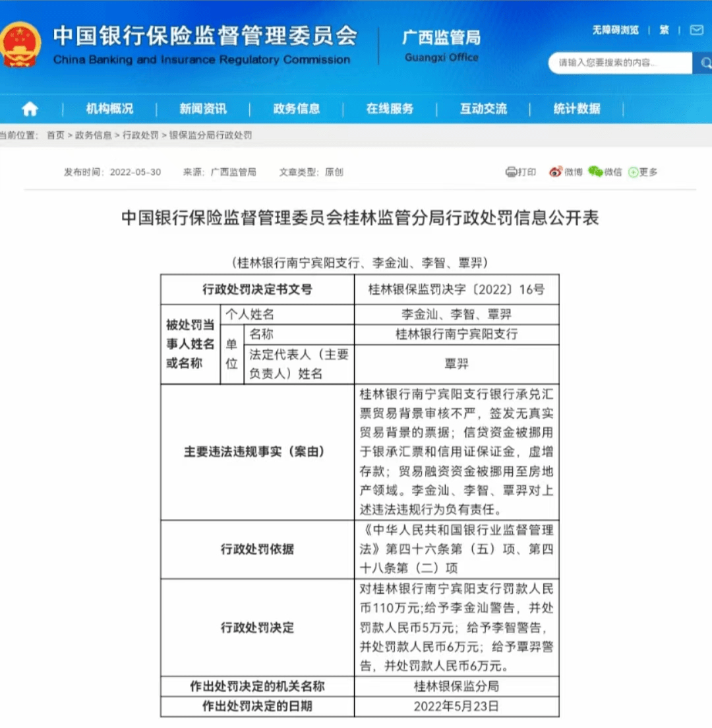Click the 行政处罚决定书文号 header cell
712x728 pixels.
258,289
